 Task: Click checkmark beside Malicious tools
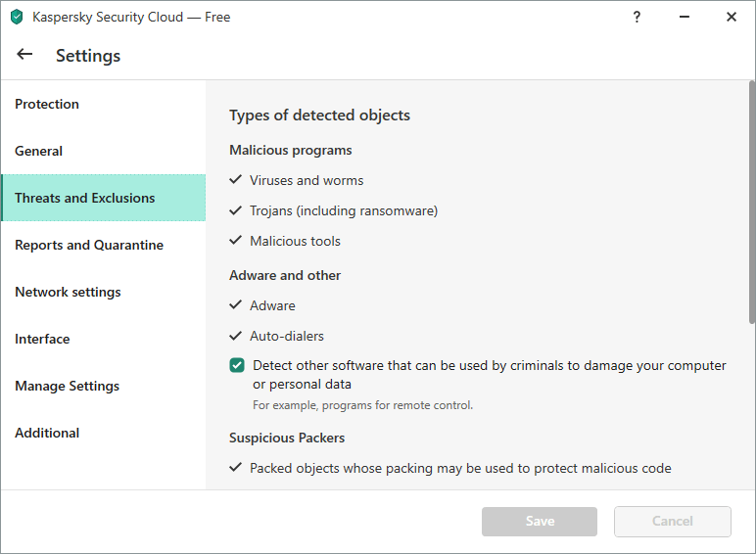coord(235,241)
